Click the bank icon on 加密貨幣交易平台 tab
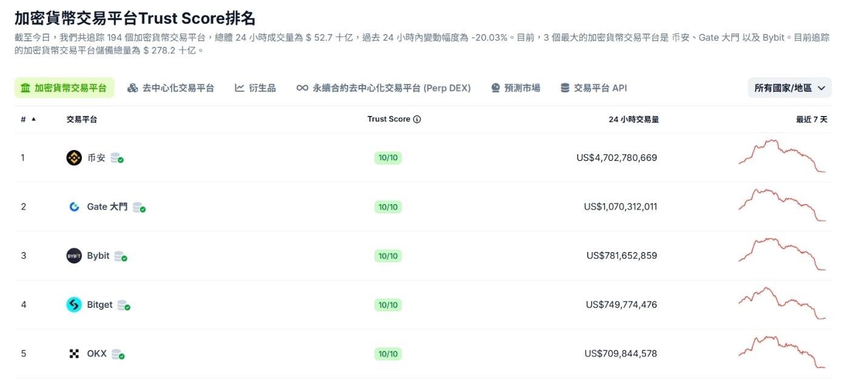Screen dimensions: 868x382 point(25,87)
